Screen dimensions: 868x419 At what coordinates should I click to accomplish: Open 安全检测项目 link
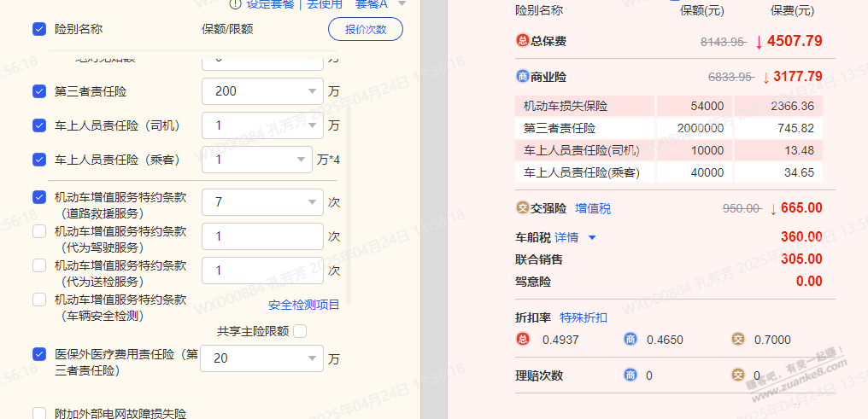tap(304, 305)
